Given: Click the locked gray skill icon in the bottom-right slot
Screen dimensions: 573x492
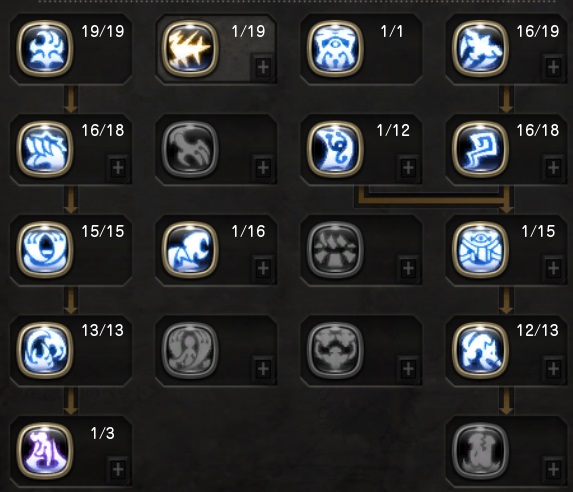Looking at the screenshot, I should 480,450.
